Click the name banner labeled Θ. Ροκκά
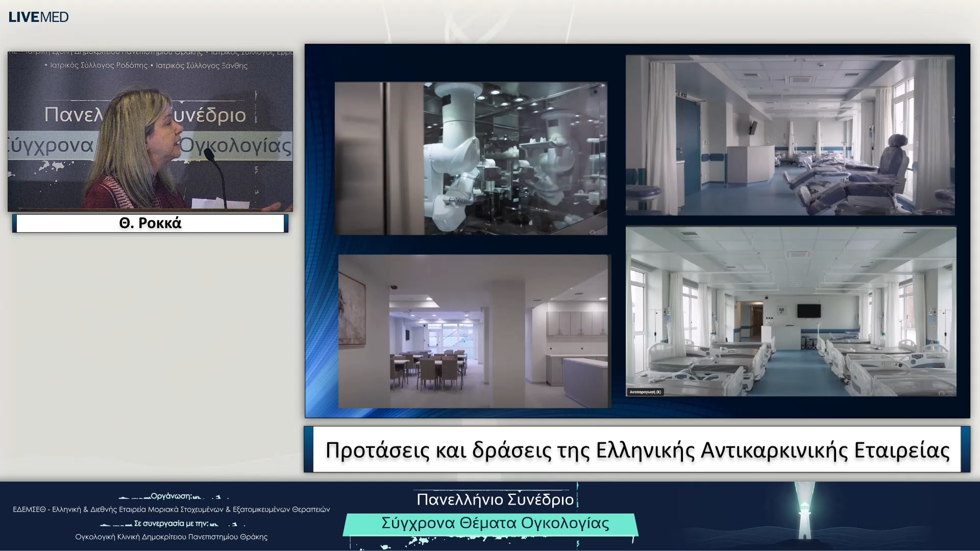The height and width of the screenshot is (551, 980). (150, 223)
